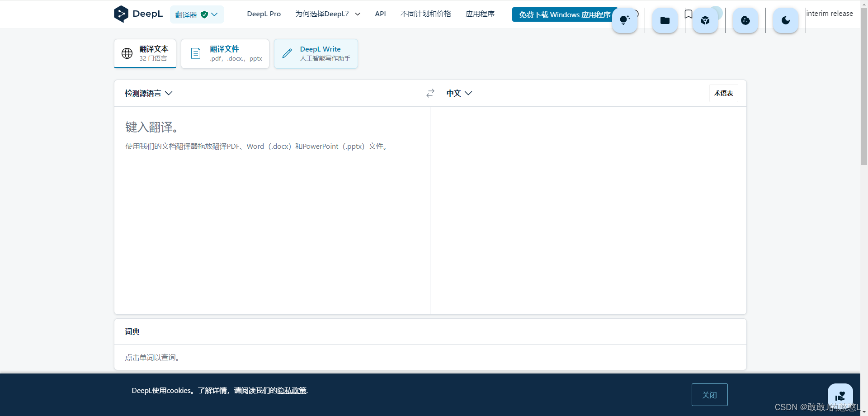The height and width of the screenshot is (416, 868).
Task: Click the folder floating button
Action: coord(665,20)
